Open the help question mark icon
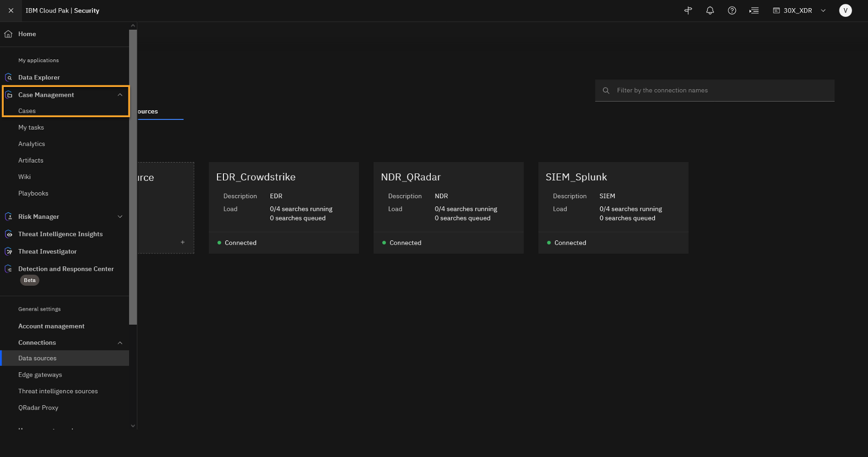The width and height of the screenshot is (868, 457). tap(732, 10)
